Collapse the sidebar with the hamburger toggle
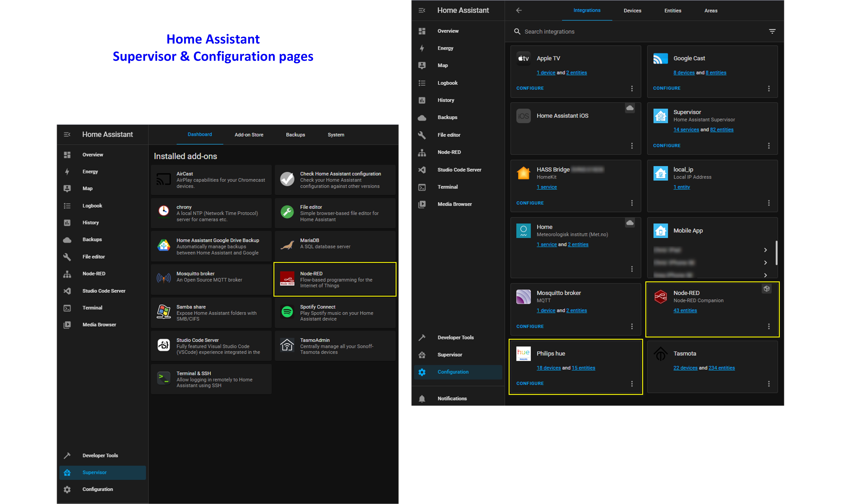841x504 pixels. click(422, 10)
